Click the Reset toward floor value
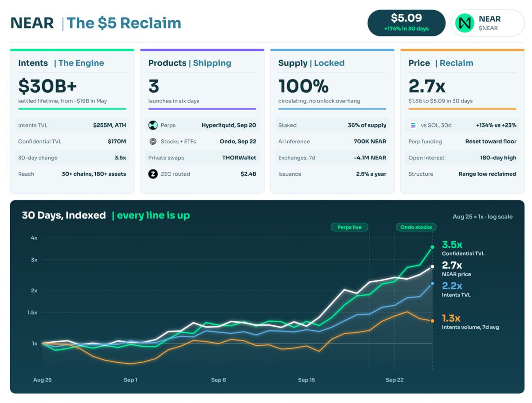The height and width of the screenshot is (403, 532). pyautogui.click(x=491, y=142)
